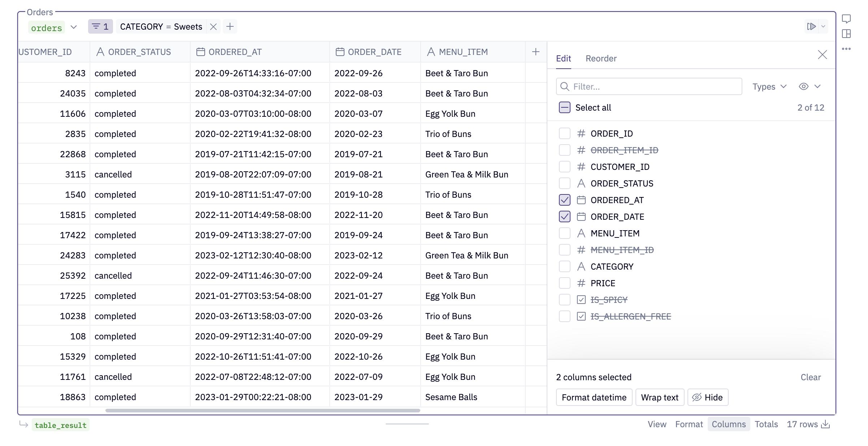868x446 pixels.
Task: Add a new filter with plus icon
Action: coord(230,26)
